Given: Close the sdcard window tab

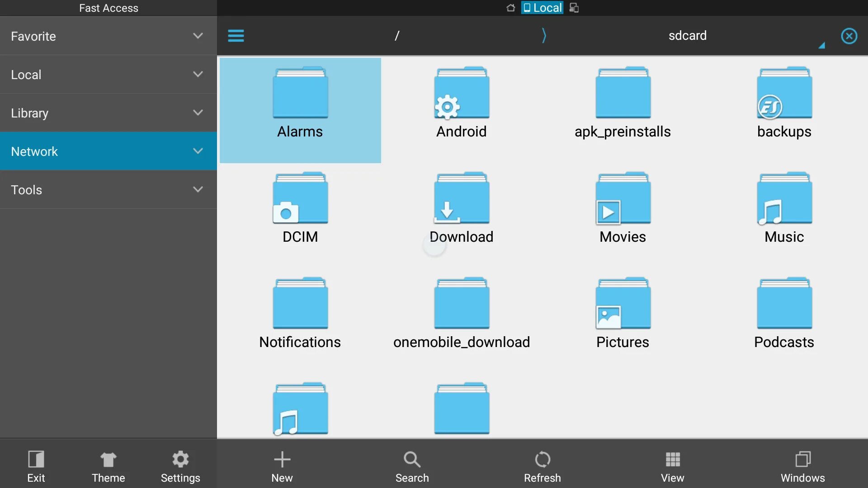Looking at the screenshot, I should [x=849, y=36].
